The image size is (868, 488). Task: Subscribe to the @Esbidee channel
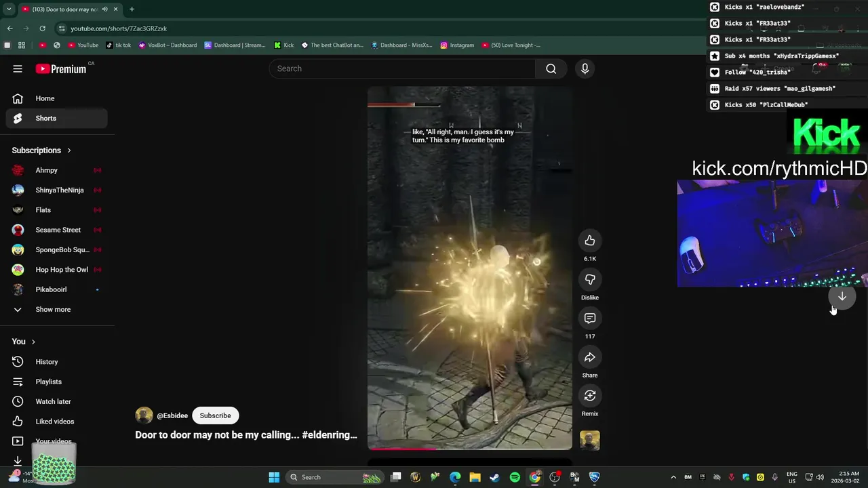pyautogui.click(x=215, y=415)
